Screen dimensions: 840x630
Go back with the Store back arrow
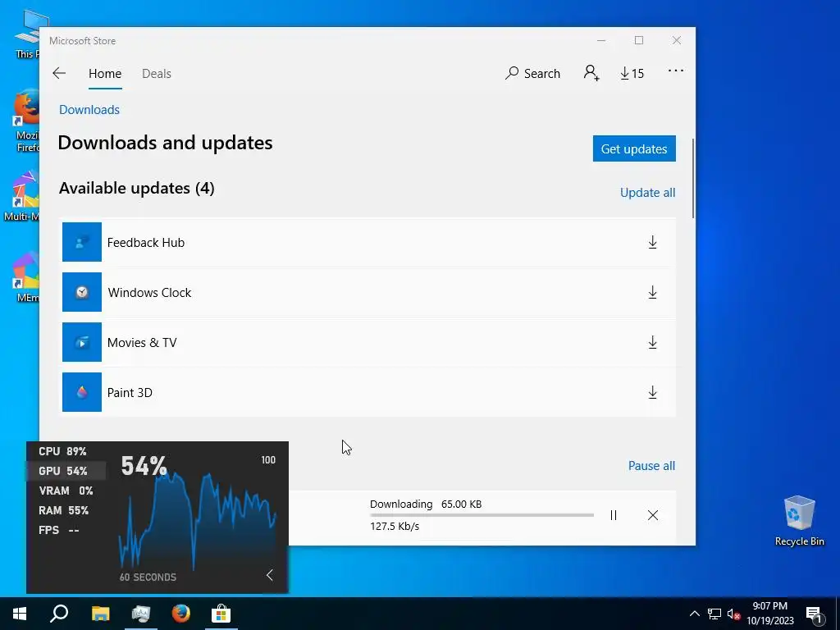click(x=59, y=73)
